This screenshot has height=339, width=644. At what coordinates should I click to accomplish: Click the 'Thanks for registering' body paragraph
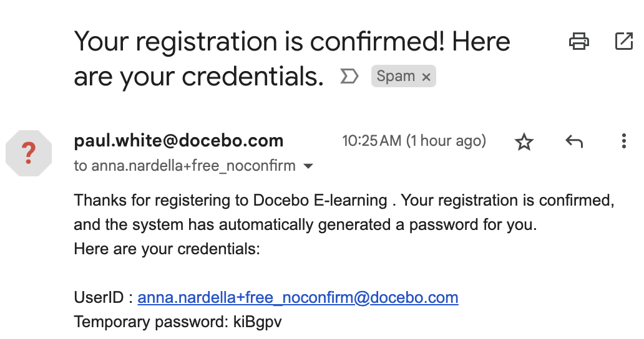(344, 212)
